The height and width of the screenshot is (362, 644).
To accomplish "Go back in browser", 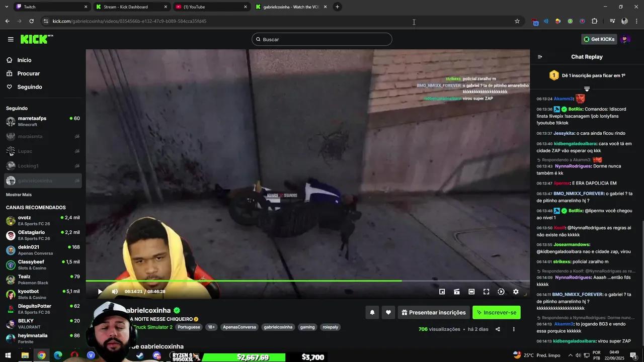I will 7,21.
